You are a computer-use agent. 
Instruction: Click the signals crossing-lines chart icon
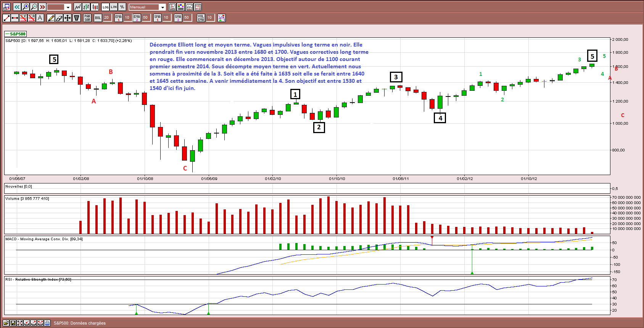click(222, 18)
